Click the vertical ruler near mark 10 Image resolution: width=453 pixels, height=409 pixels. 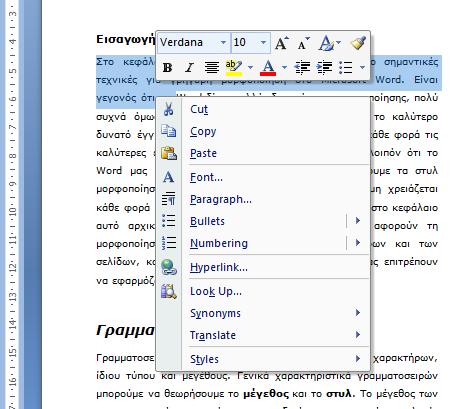coord(12,211)
